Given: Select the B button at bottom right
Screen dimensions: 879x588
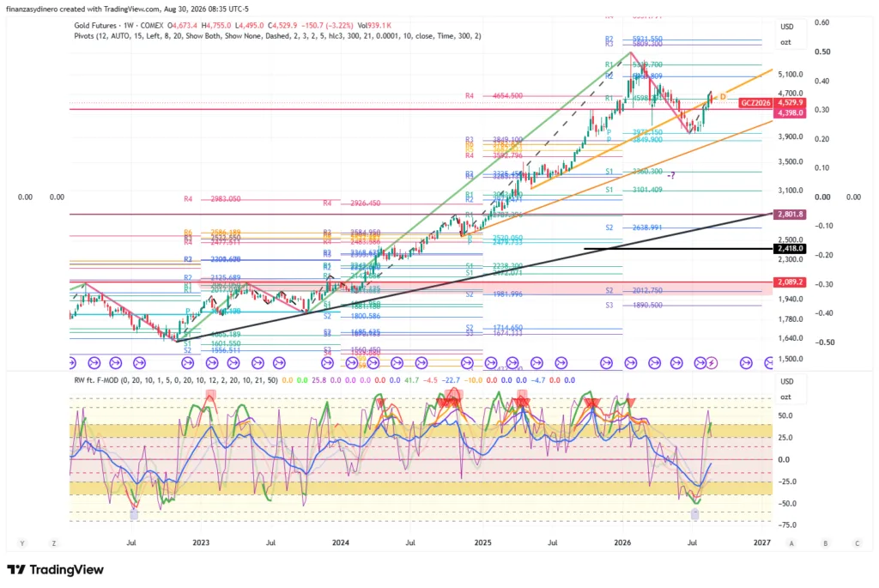Looking at the screenshot, I should pyautogui.click(x=825, y=543).
